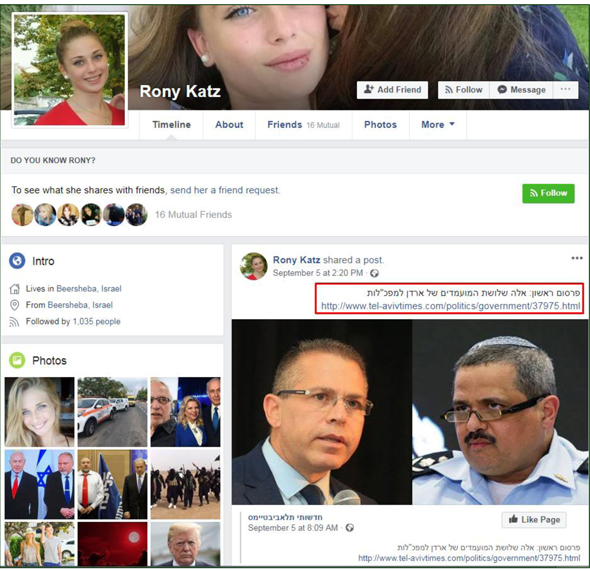Click the Beersheba, Israel lives-in link
Viewport: 590px width, 571px height.
89,289
